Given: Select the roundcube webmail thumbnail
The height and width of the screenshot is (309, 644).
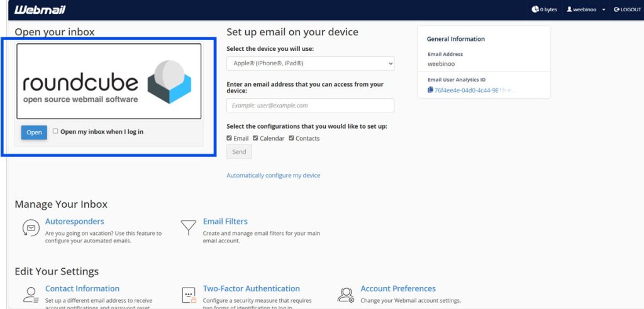Looking at the screenshot, I should [x=109, y=81].
